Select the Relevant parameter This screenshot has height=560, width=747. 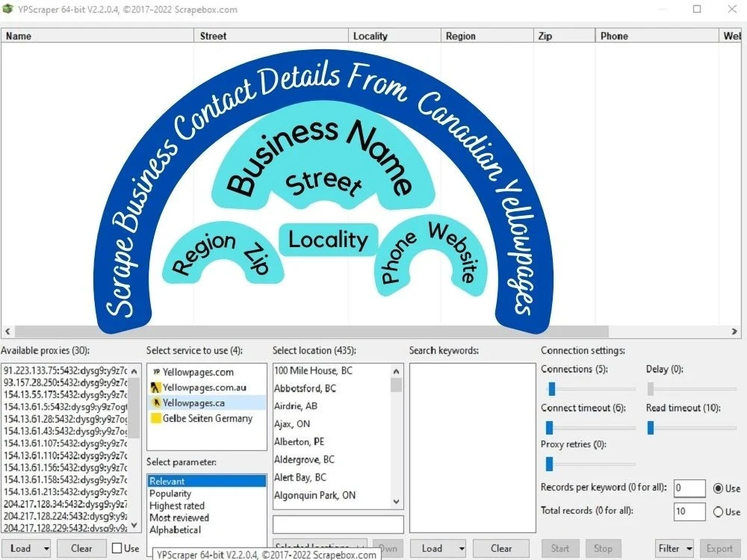(x=207, y=481)
